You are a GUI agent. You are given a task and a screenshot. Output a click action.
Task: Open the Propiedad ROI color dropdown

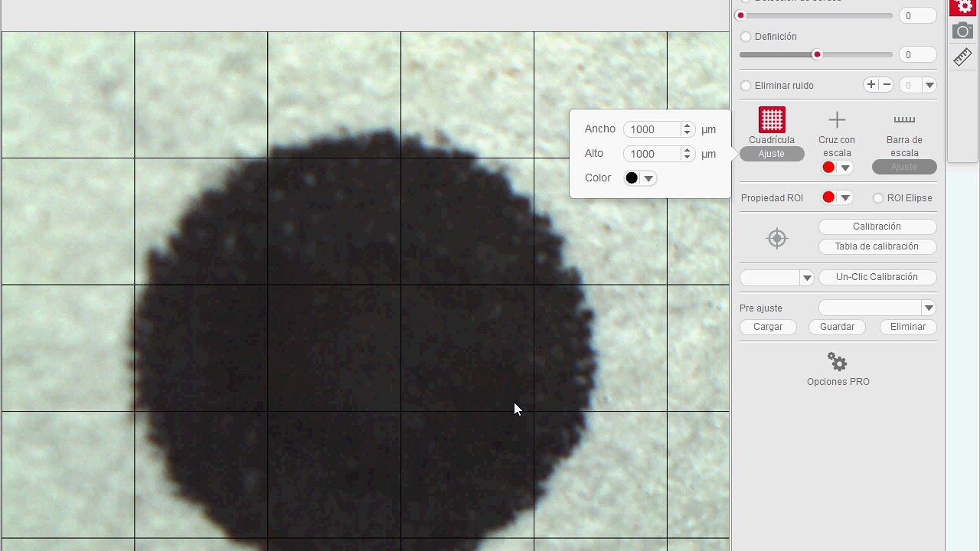pyautogui.click(x=845, y=197)
